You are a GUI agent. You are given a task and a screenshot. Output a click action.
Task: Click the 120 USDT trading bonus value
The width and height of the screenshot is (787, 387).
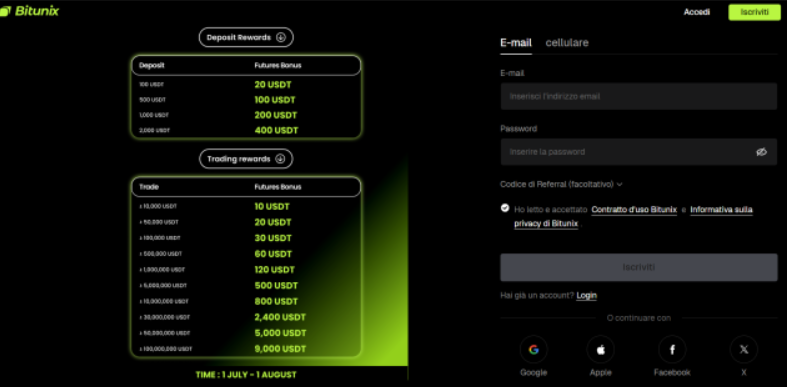[275, 270]
